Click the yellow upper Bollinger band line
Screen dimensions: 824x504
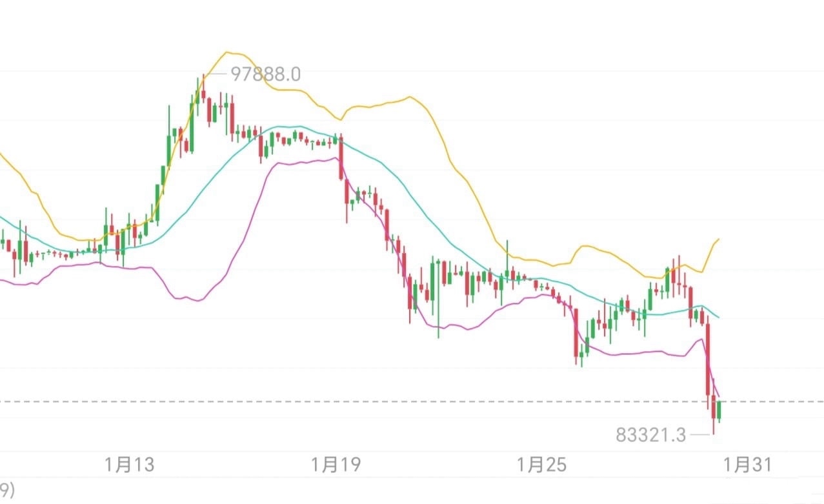pos(387,103)
